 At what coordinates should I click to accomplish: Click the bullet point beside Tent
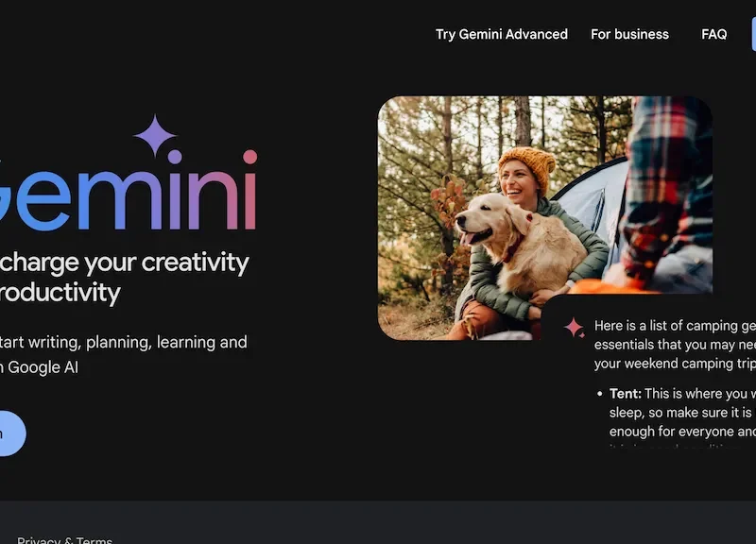(x=600, y=393)
